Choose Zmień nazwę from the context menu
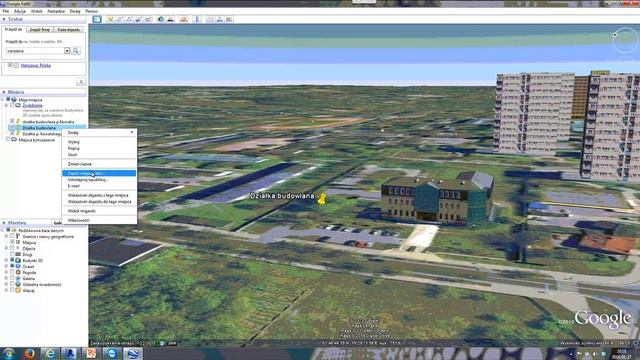Screen dimensions: 640x360 pos(100,164)
